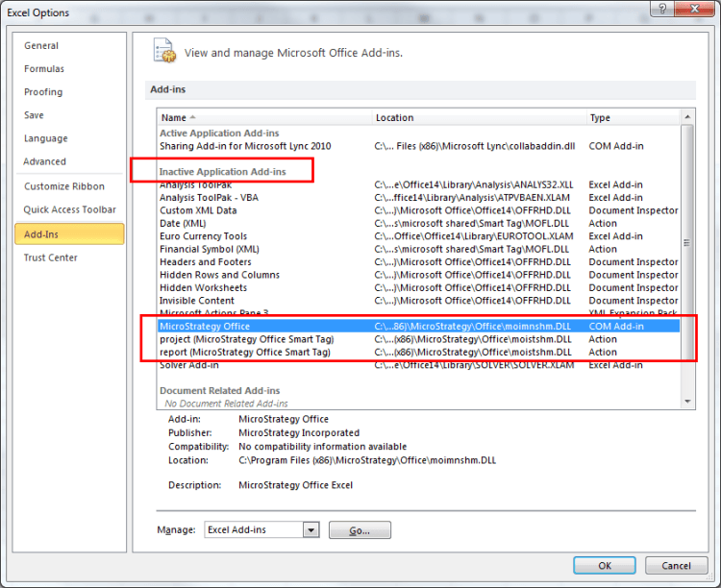Cancel the Excel Options dialog
The image size is (721, 588).
point(677,565)
